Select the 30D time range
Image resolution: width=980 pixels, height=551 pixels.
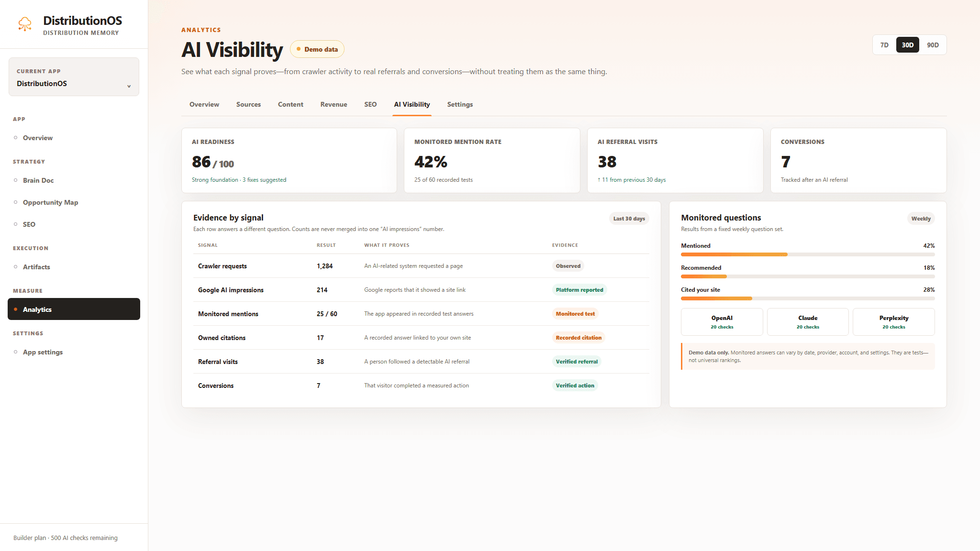[x=907, y=45]
